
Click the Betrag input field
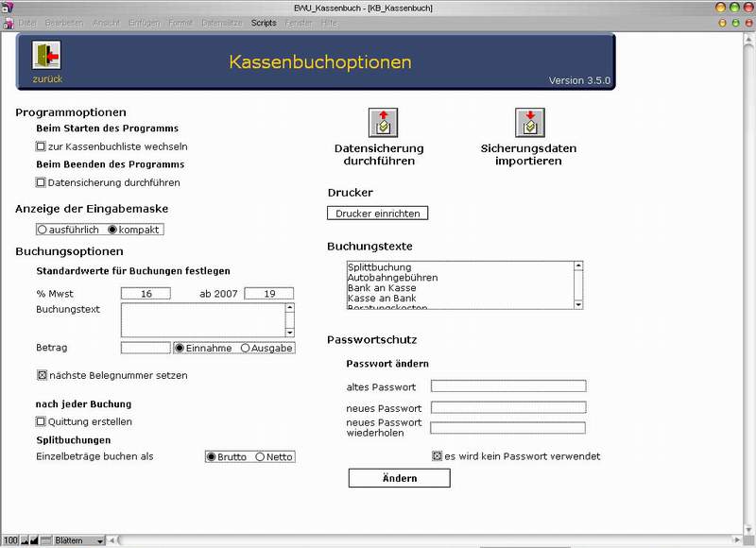click(x=146, y=348)
